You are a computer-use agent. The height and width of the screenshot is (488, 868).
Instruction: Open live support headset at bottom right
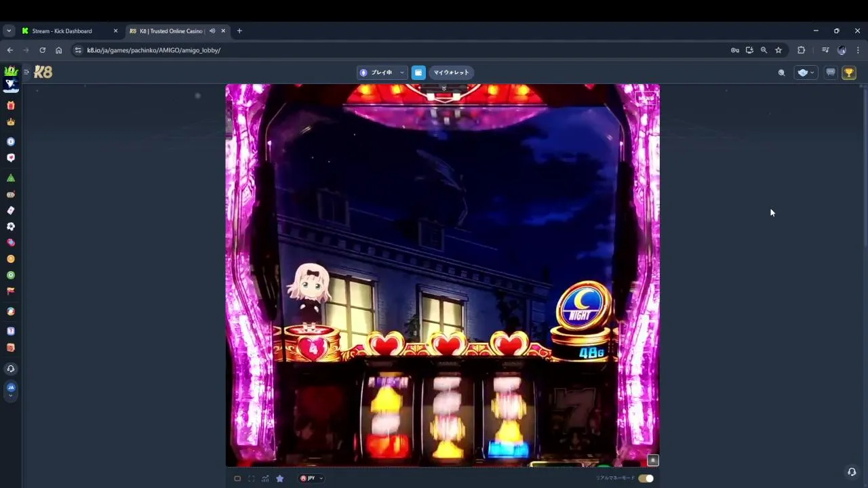(x=852, y=472)
